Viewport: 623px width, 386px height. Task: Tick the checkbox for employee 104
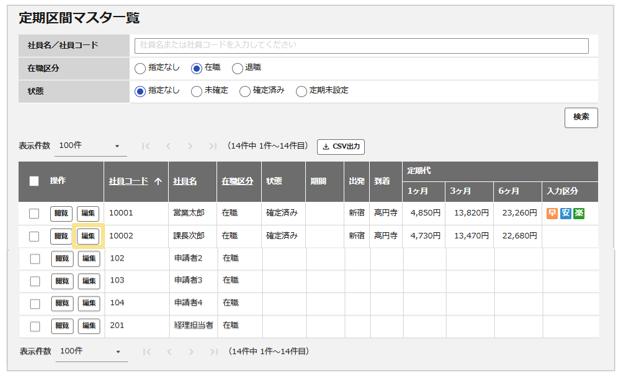[35, 304]
